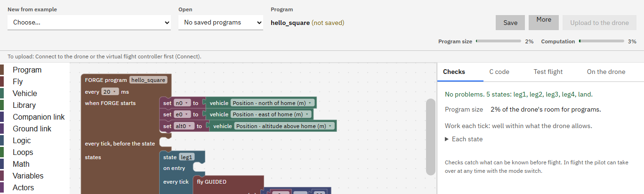The width and height of the screenshot is (644, 194).
Task: Open the n0 variable dropdown
Action: pos(182,103)
